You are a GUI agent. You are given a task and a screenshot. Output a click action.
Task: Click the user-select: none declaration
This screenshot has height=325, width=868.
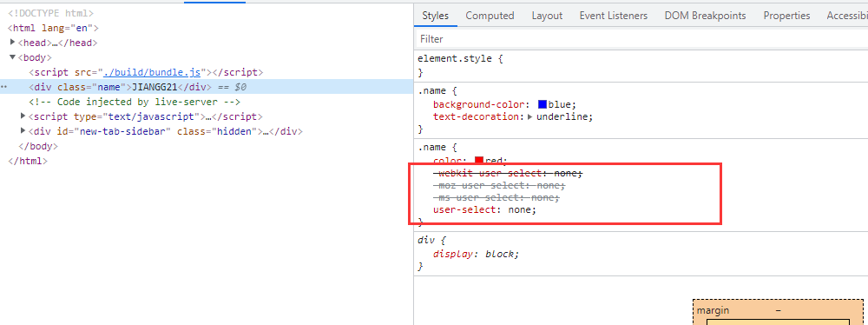[485, 210]
